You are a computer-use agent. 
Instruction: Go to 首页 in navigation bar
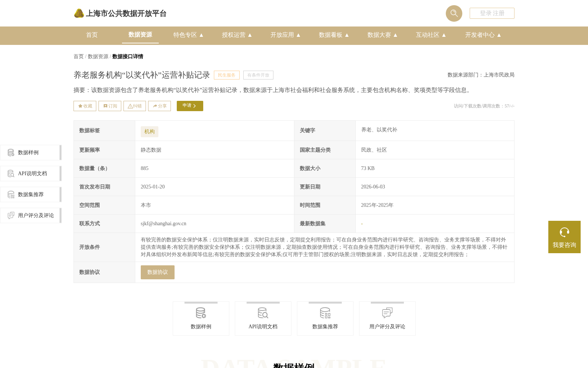(92, 35)
